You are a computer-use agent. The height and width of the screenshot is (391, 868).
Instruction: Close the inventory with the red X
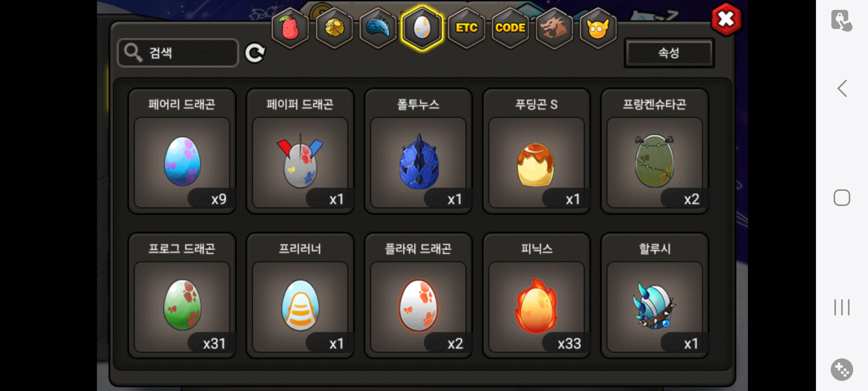pyautogui.click(x=726, y=19)
